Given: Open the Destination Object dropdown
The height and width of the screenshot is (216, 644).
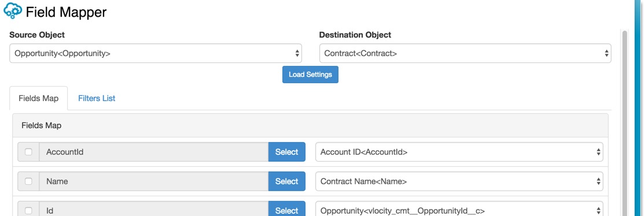Looking at the screenshot, I should click(x=465, y=53).
